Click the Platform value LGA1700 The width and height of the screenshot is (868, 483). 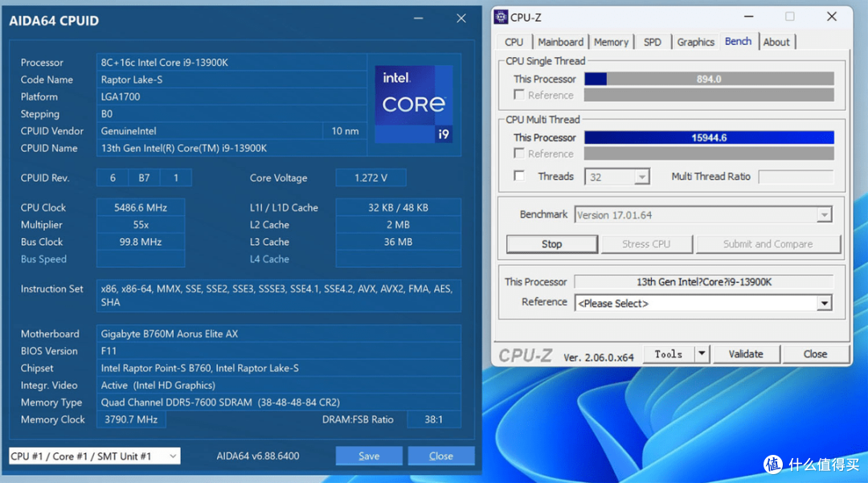click(232, 96)
